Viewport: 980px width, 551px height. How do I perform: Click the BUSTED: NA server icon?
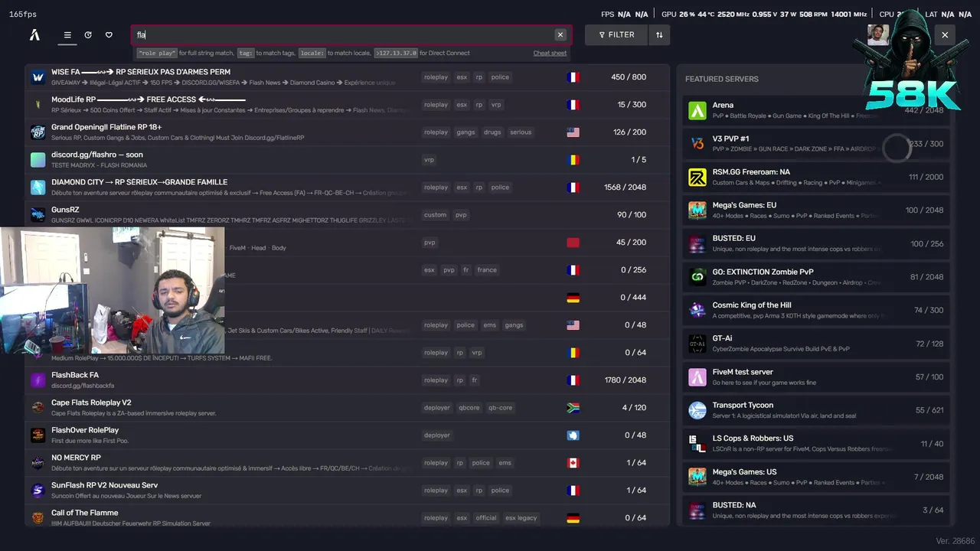tap(697, 510)
